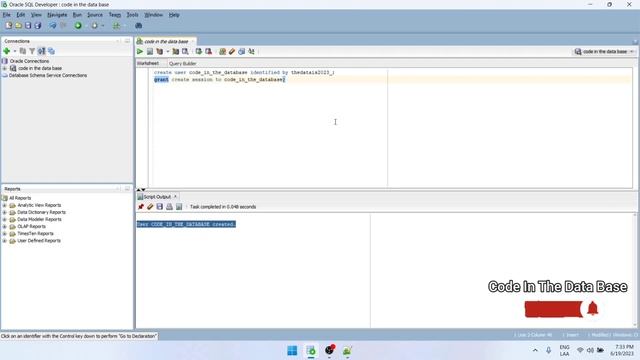640x360 pixels.
Task: Click the Run Script icon in worksheet toolbar
Action: coord(150,51)
